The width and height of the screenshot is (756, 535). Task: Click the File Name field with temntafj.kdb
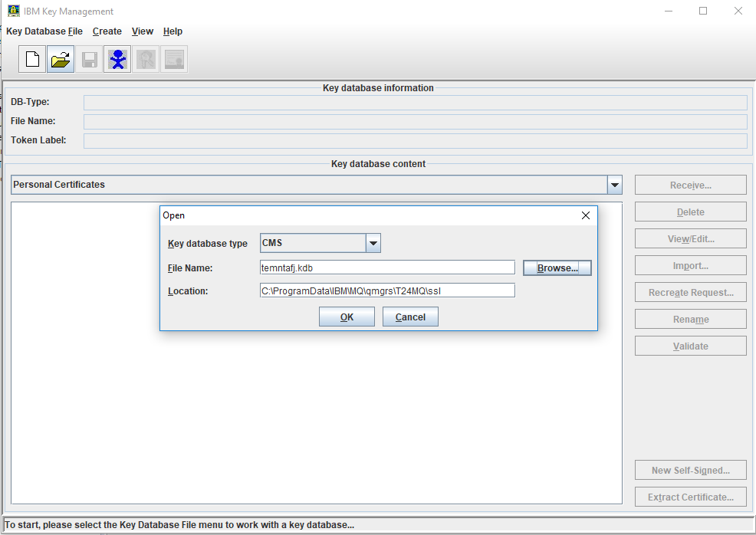[x=387, y=267]
